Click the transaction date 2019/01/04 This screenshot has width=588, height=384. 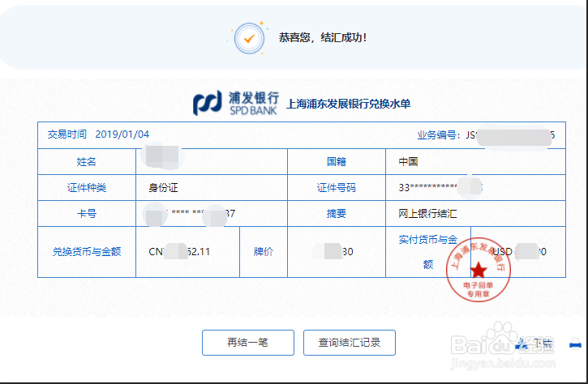[122, 134]
